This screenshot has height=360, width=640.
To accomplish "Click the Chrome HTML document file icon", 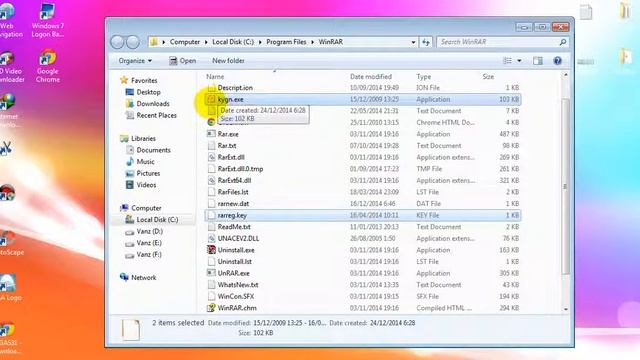I will (x=211, y=122).
